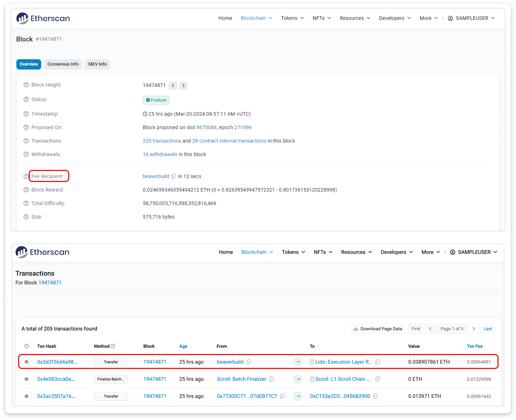Image resolution: width=516 pixels, height=420 pixels.
Task: Click the Method column help icon
Action: click(x=113, y=346)
